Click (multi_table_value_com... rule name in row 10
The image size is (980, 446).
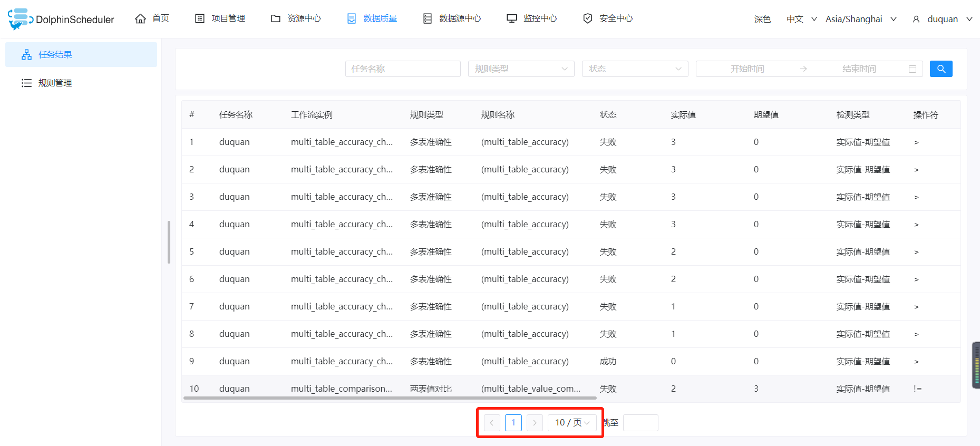coord(531,389)
